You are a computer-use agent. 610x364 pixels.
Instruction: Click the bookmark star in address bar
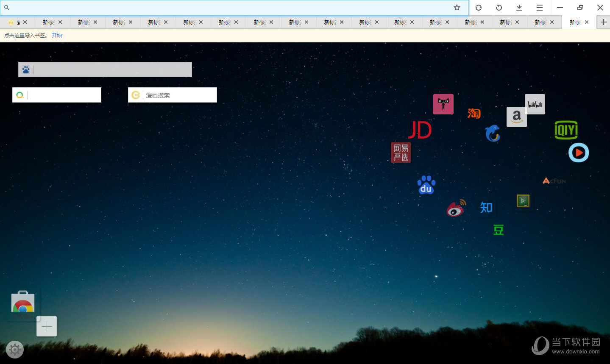pyautogui.click(x=457, y=8)
